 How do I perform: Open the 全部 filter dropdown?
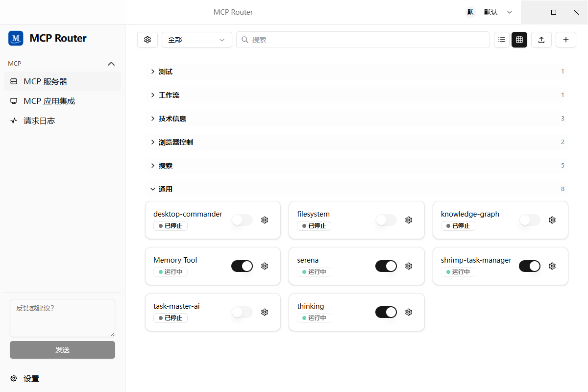pos(197,40)
